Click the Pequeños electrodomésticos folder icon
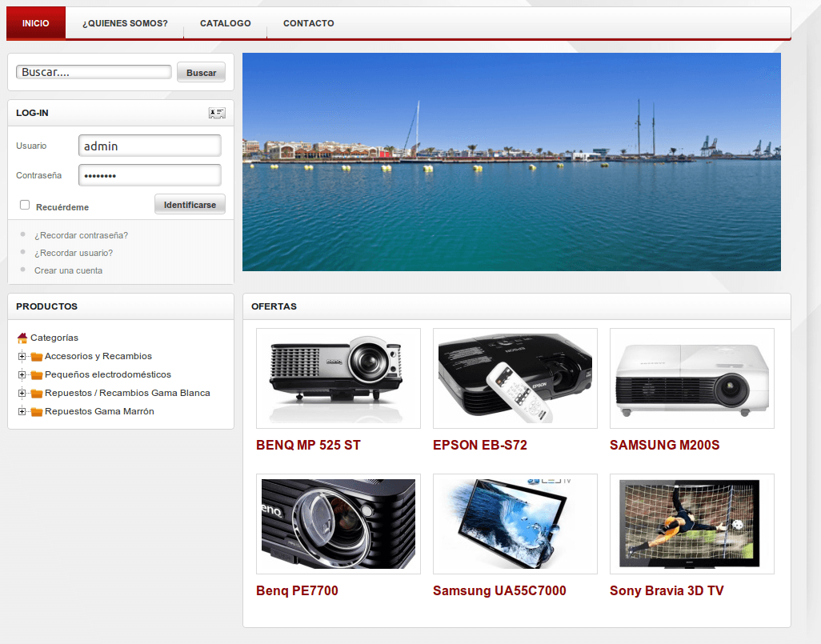821x644 pixels. tap(37, 375)
